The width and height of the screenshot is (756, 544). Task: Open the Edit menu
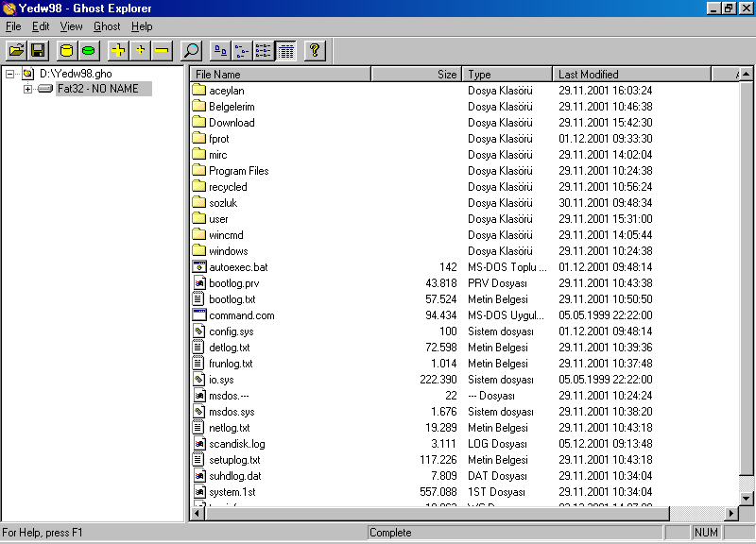41,26
